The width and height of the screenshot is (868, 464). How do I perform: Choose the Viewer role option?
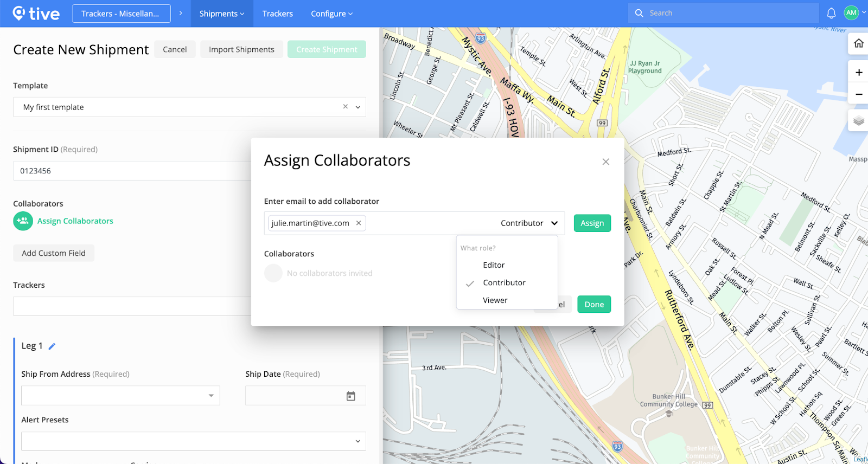pos(495,300)
